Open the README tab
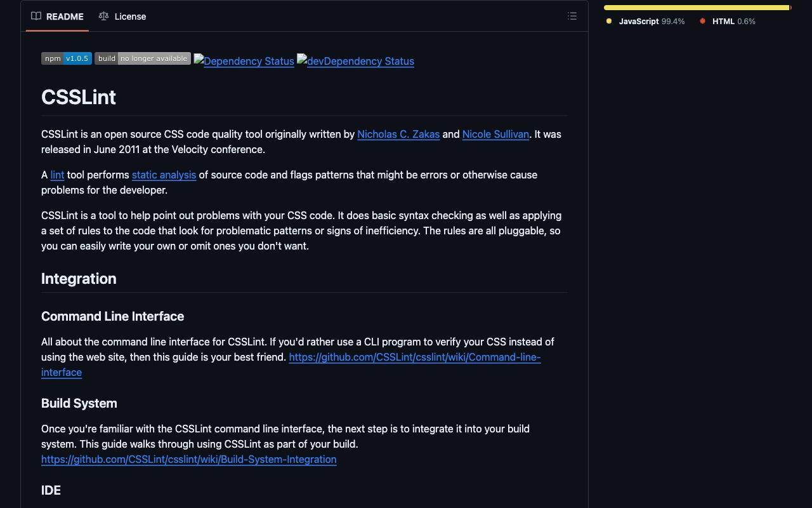The height and width of the screenshot is (508, 812). pos(57,17)
